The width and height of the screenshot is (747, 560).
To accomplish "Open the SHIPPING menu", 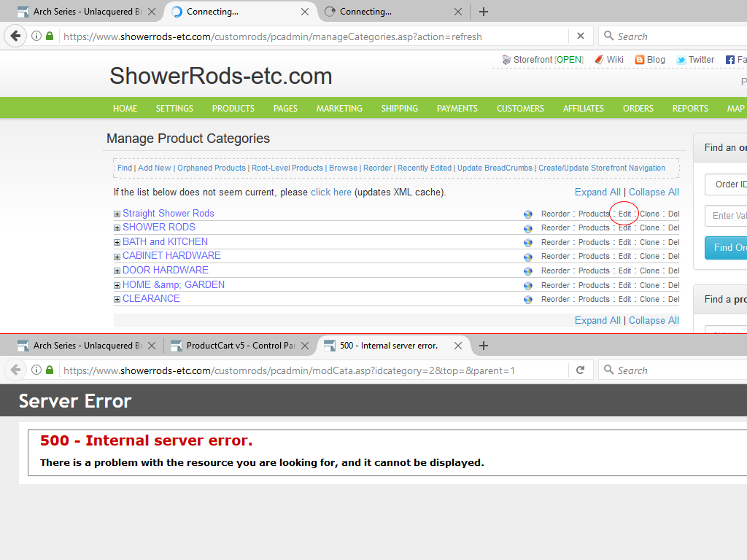I will tap(399, 109).
